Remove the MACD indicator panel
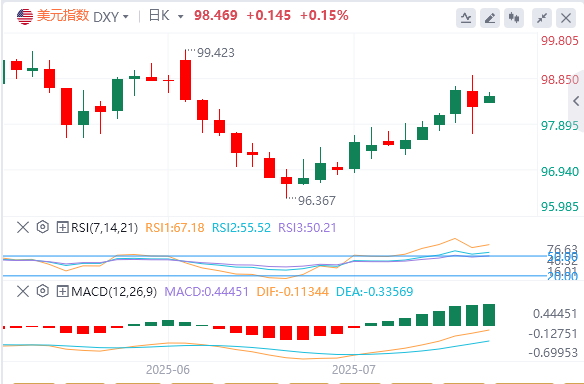This screenshot has height=384, width=584. pos(23,291)
